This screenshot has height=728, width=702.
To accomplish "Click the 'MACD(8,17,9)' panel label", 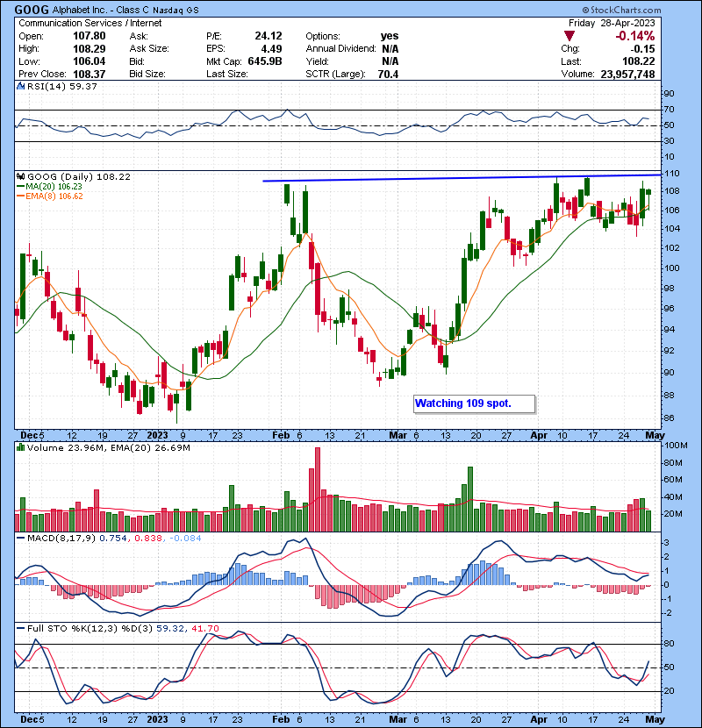I will click(x=61, y=539).
